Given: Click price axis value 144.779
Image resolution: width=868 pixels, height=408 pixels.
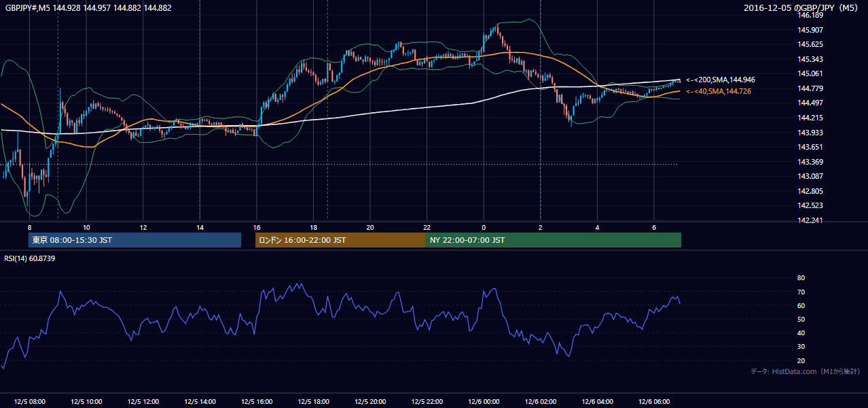Looking at the screenshot, I should pyautogui.click(x=810, y=88).
